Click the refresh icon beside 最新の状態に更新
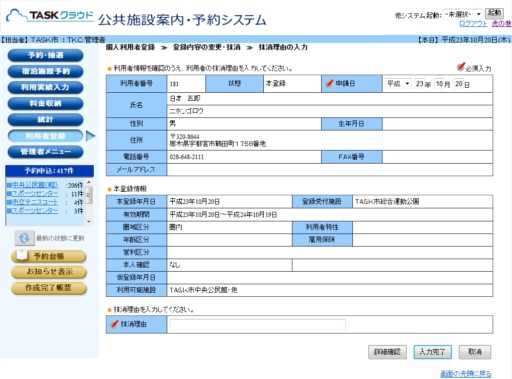Screen dimensions: 512x379 24,238
